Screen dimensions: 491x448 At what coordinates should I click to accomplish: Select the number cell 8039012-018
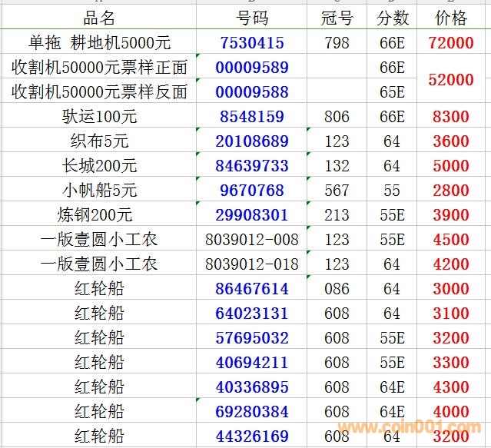click(x=252, y=264)
